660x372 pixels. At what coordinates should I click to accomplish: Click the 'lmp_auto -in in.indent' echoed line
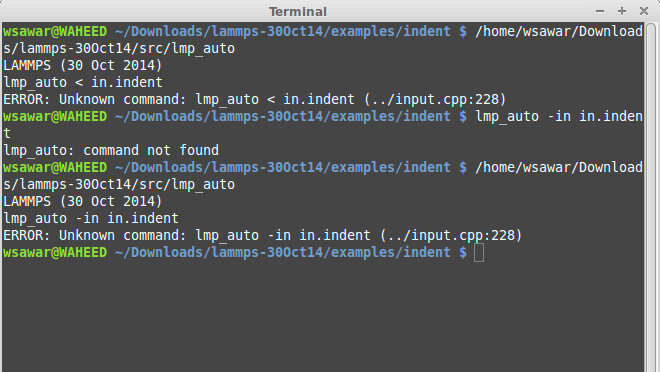(x=91, y=219)
